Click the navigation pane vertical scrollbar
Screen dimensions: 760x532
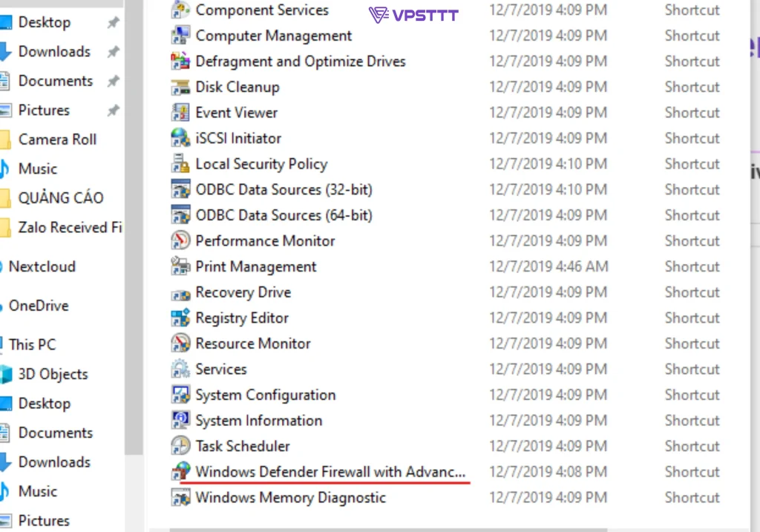click(134, 228)
